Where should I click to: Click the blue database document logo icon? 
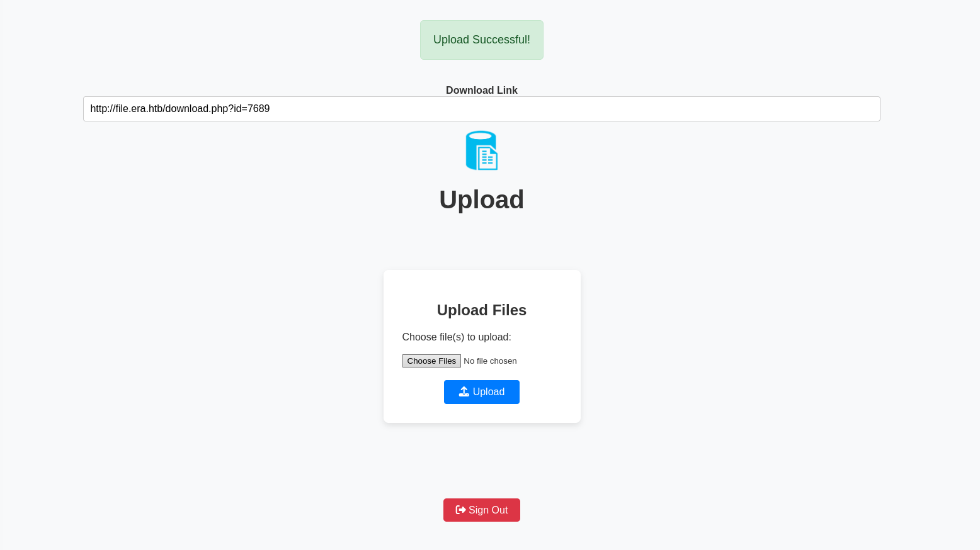point(481,150)
